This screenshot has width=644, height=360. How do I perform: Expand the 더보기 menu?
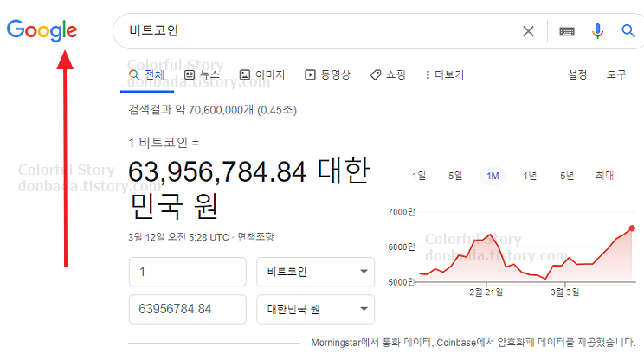coord(444,74)
